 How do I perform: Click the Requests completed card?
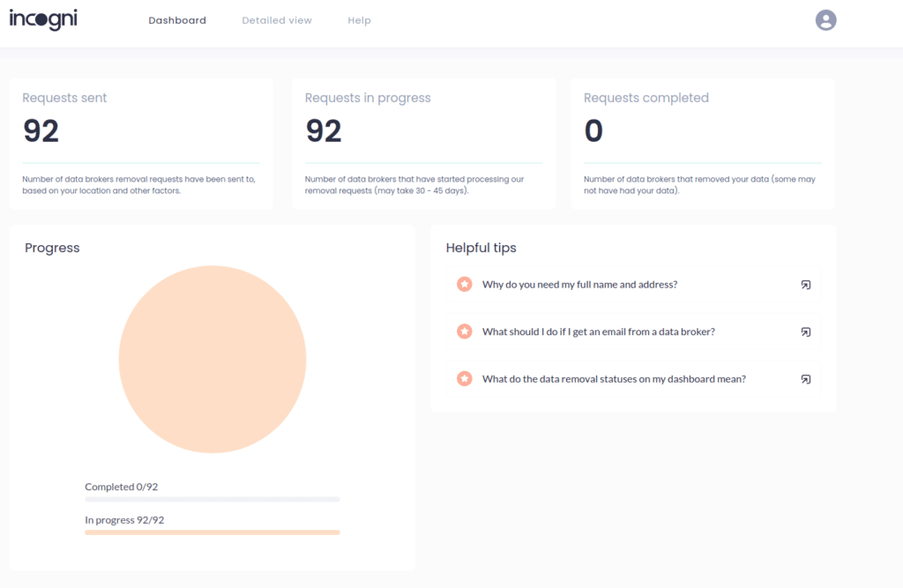point(703,143)
